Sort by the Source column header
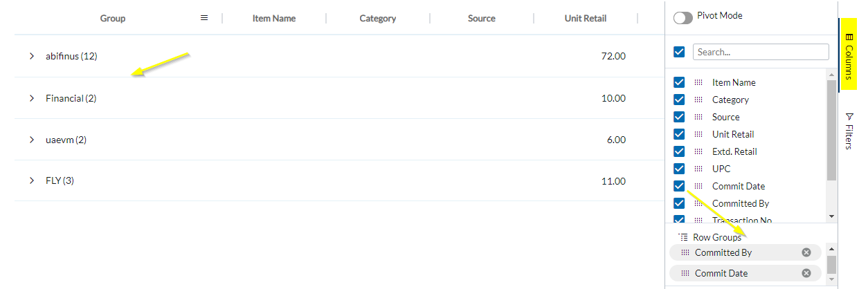868x289 pixels. pos(482,18)
